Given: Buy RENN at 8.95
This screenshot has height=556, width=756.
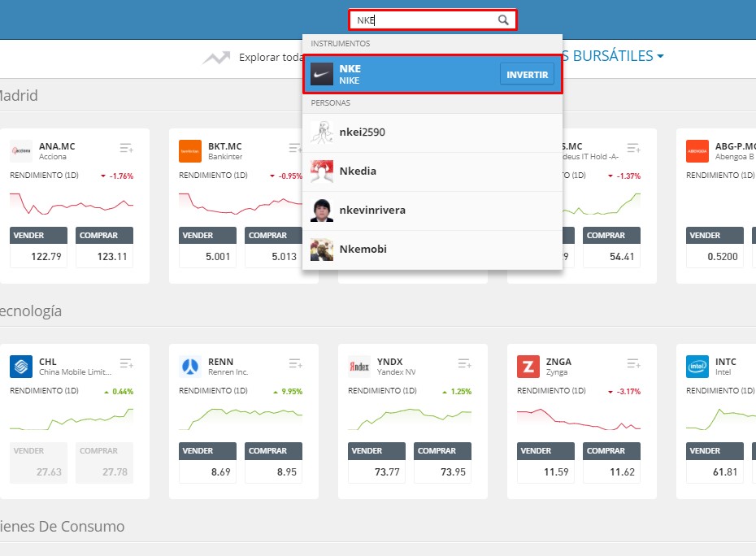Looking at the screenshot, I should pos(273,463).
